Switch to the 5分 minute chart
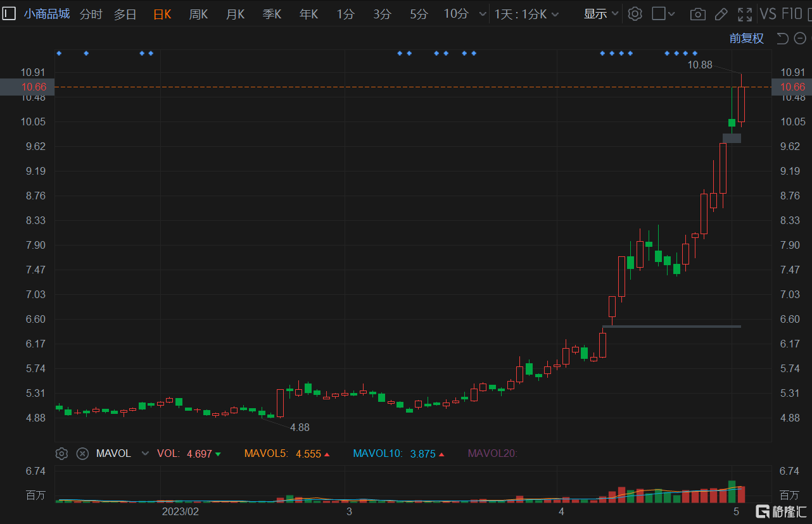812x524 pixels. pos(419,14)
